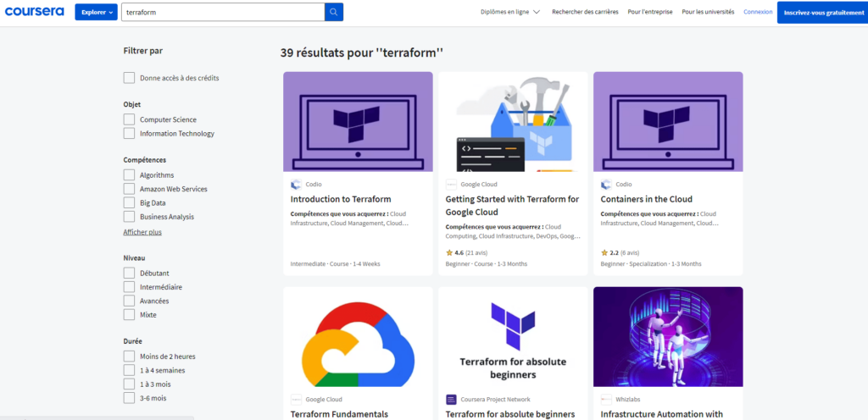Click the robots hologram thumbnail
Viewport: 868px width, 420px height.
(x=668, y=336)
